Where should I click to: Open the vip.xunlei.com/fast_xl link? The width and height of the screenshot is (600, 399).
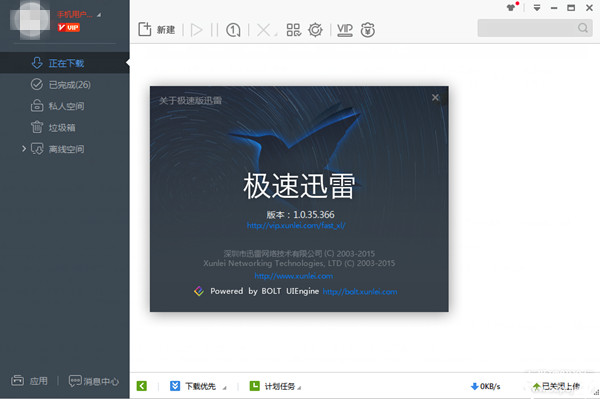(296, 226)
